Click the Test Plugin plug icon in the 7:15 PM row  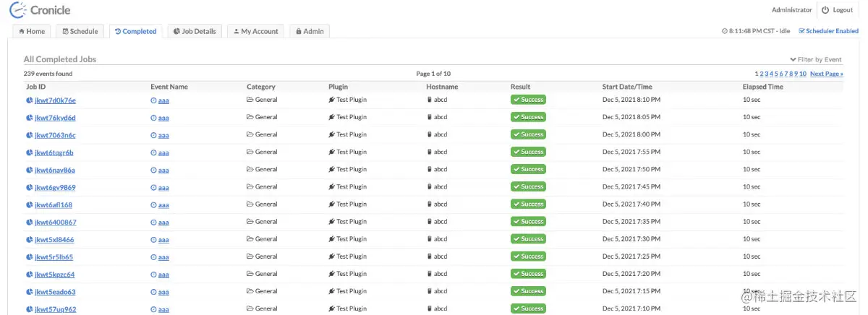point(331,290)
